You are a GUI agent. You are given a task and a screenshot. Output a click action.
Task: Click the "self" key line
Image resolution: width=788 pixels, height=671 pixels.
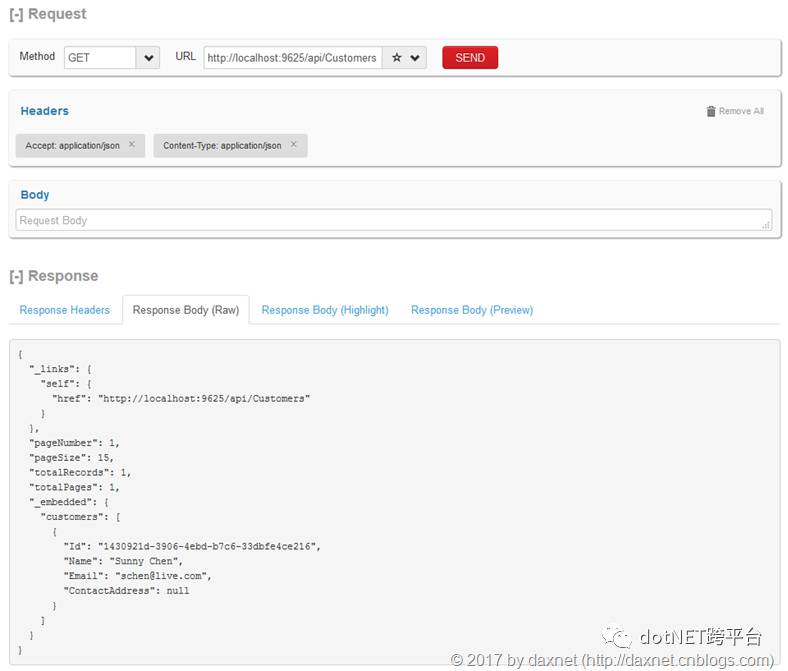coord(66,384)
